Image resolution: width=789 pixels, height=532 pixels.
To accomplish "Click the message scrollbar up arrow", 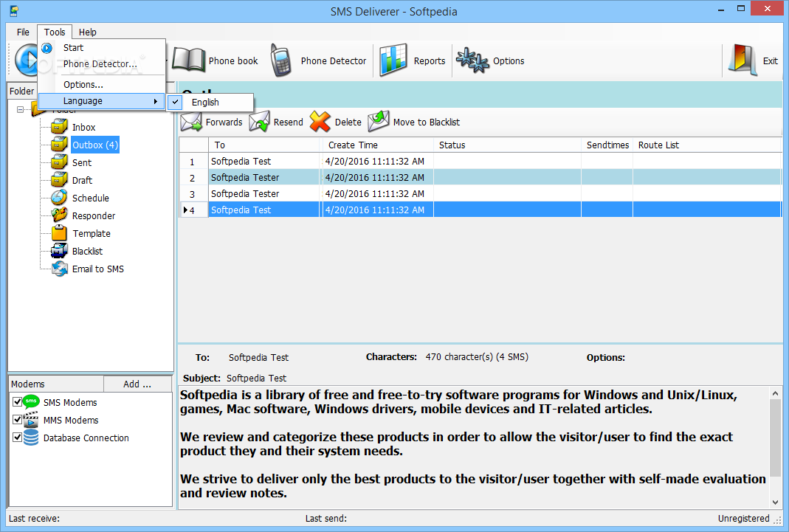I will coord(775,393).
